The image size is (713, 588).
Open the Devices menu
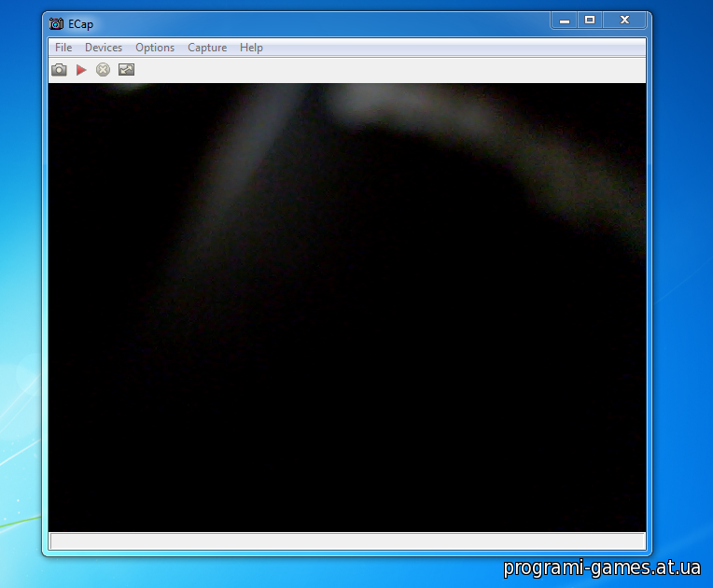104,48
